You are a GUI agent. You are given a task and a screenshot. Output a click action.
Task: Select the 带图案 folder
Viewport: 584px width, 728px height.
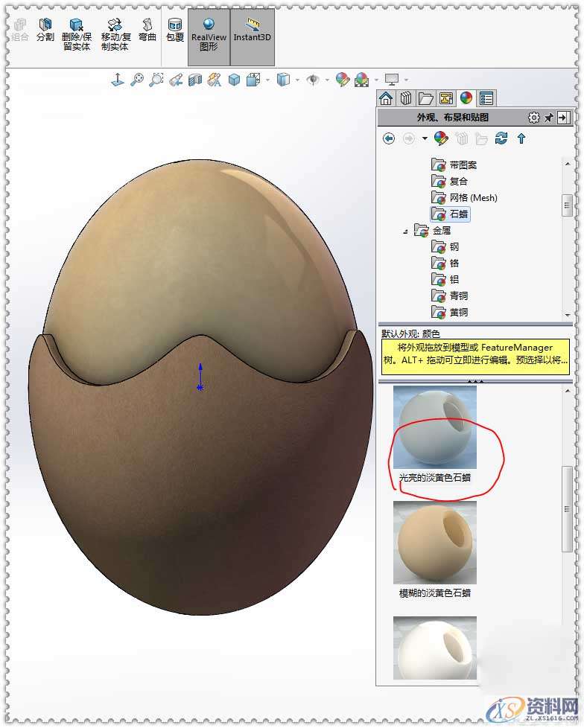tap(454, 165)
